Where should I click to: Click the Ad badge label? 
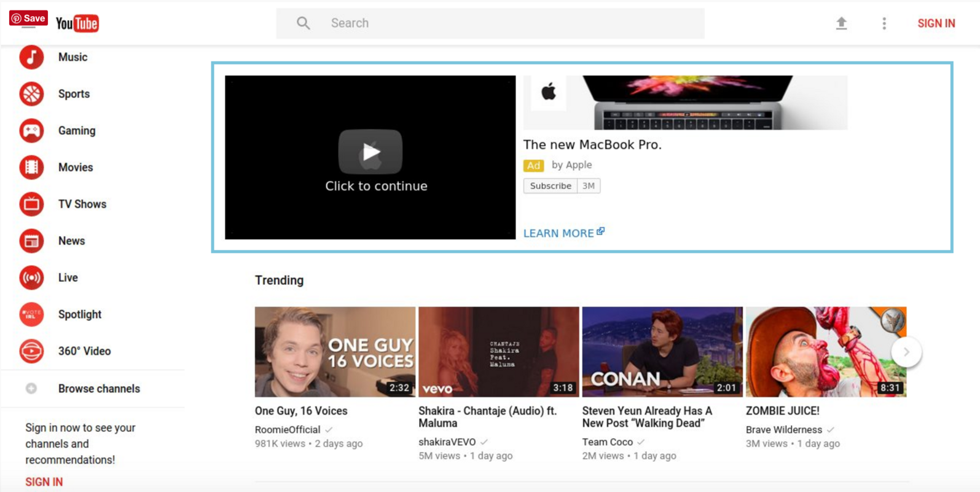click(x=533, y=165)
